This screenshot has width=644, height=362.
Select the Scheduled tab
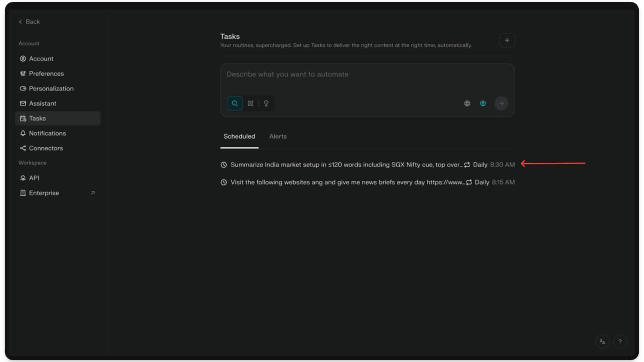tap(239, 136)
